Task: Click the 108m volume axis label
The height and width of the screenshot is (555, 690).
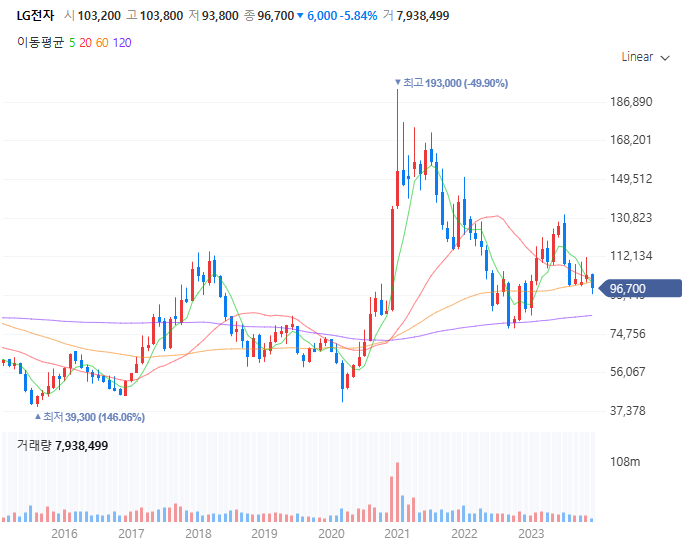Action: [x=624, y=462]
